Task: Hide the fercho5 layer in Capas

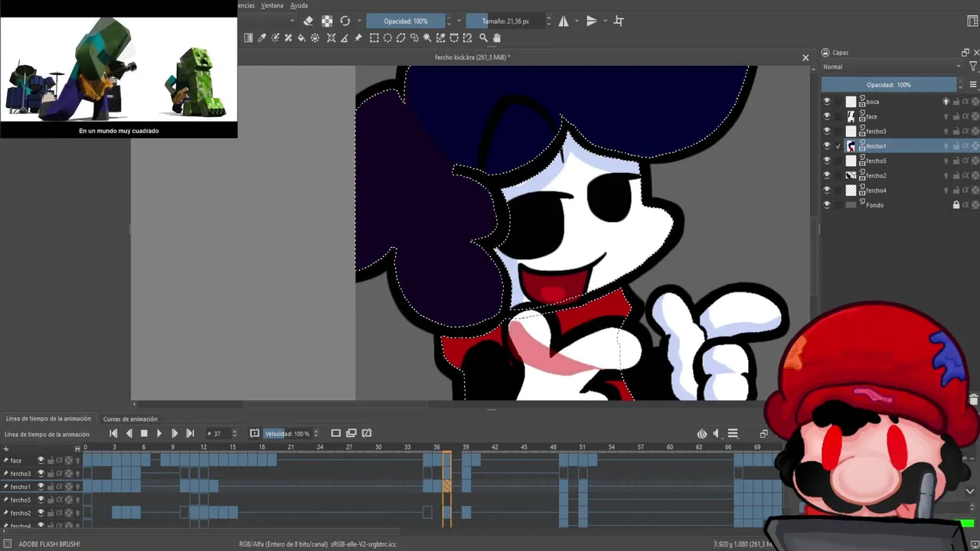Action: pos(827,161)
